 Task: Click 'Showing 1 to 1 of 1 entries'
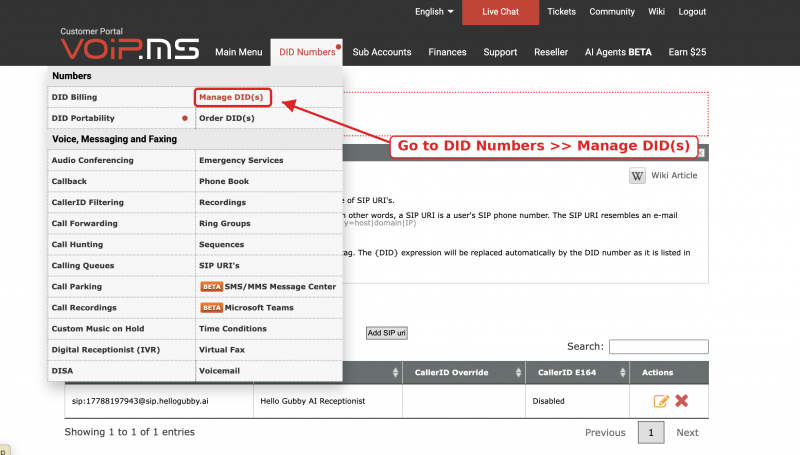tap(130, 432)
